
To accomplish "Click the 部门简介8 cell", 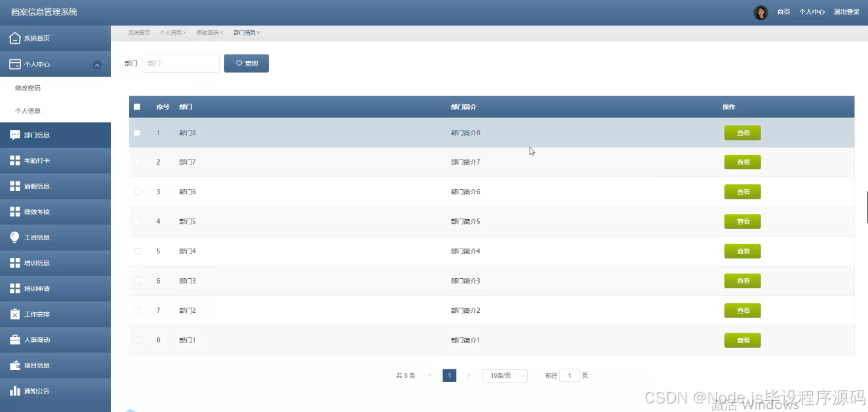I will pyautogui.click(x=465, y=133).
